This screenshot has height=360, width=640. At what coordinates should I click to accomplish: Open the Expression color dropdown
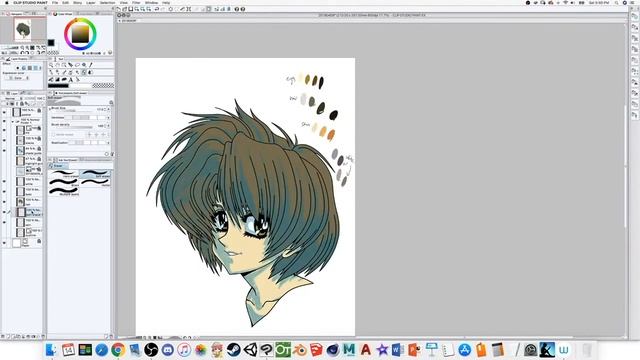(x=18, y=78)
